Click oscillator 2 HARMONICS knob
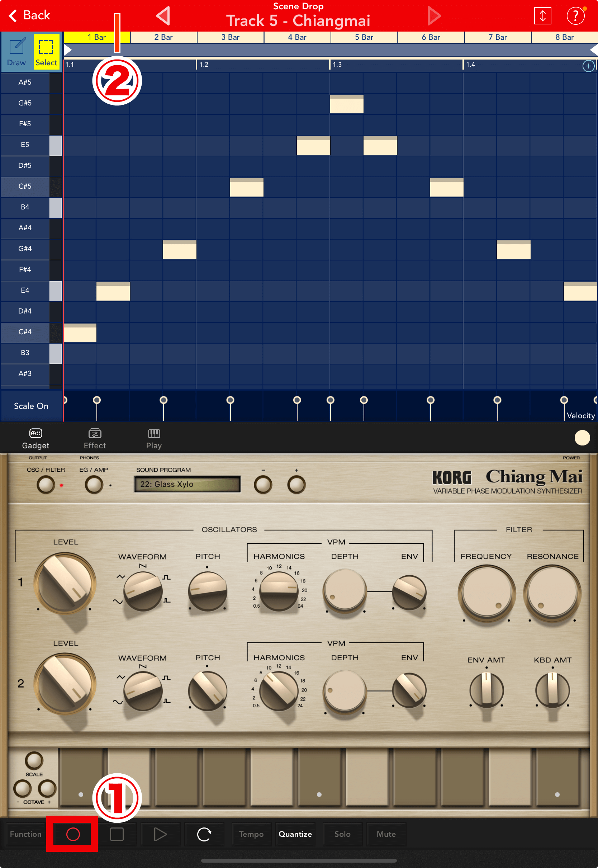The image size is (598, 868). 279,691
